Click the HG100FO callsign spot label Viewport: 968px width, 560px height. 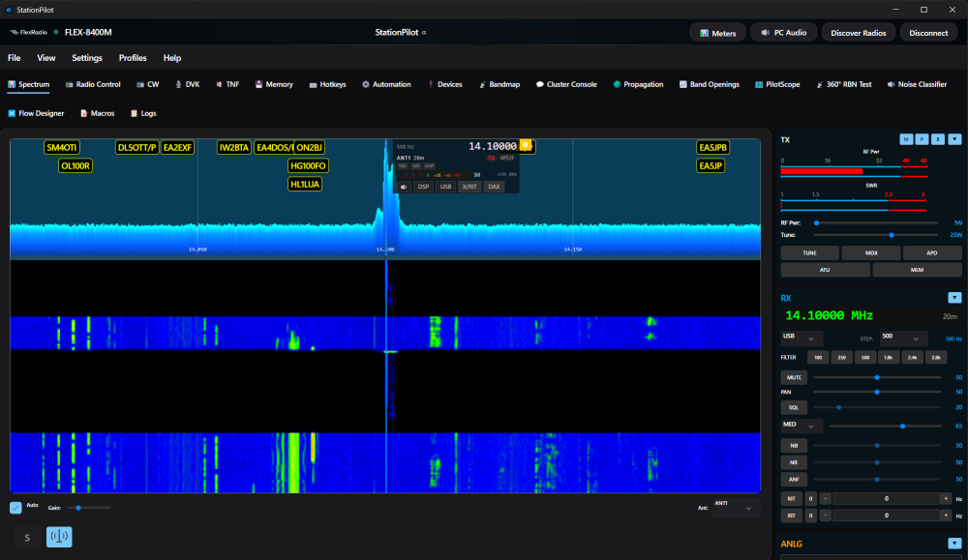[309, 165]
